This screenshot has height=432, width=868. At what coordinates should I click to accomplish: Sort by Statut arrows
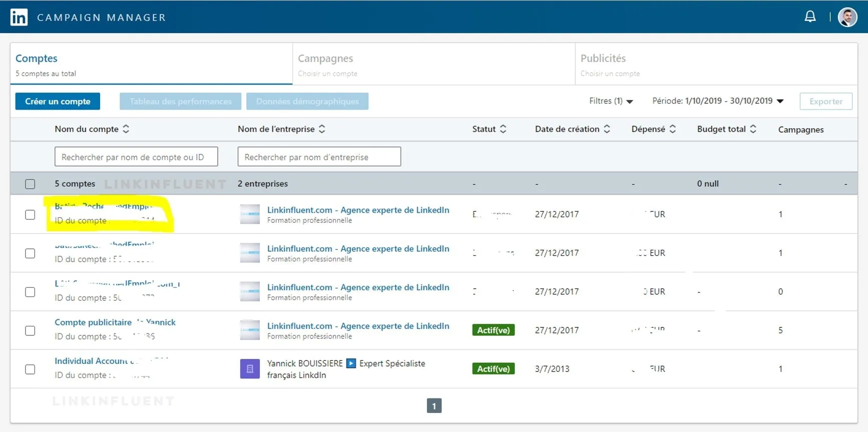[x=503, y=129]
